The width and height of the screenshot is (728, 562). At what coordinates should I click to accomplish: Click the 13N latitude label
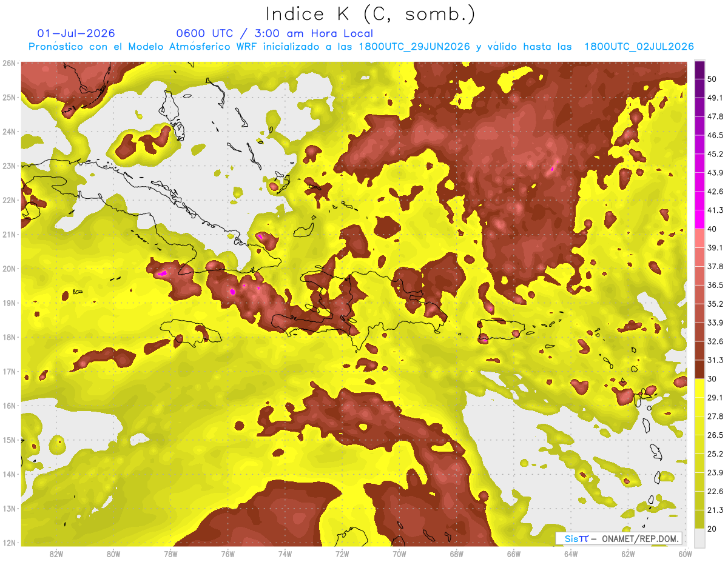tap(8, 508)
